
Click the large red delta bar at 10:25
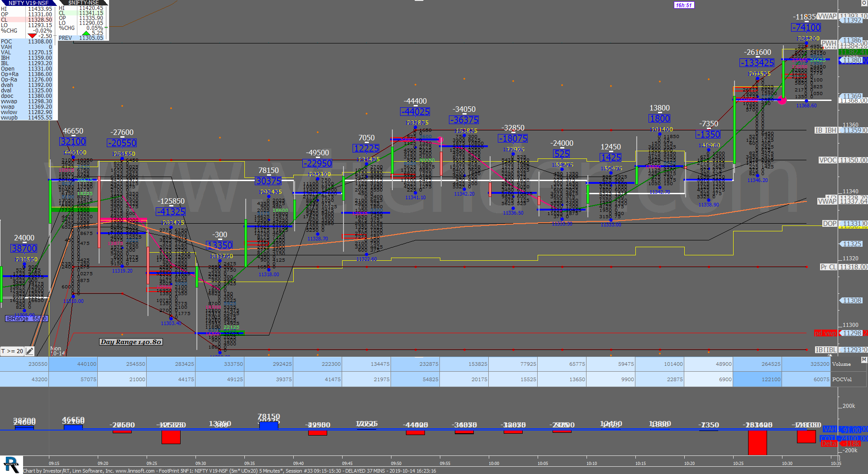[757, 442]
